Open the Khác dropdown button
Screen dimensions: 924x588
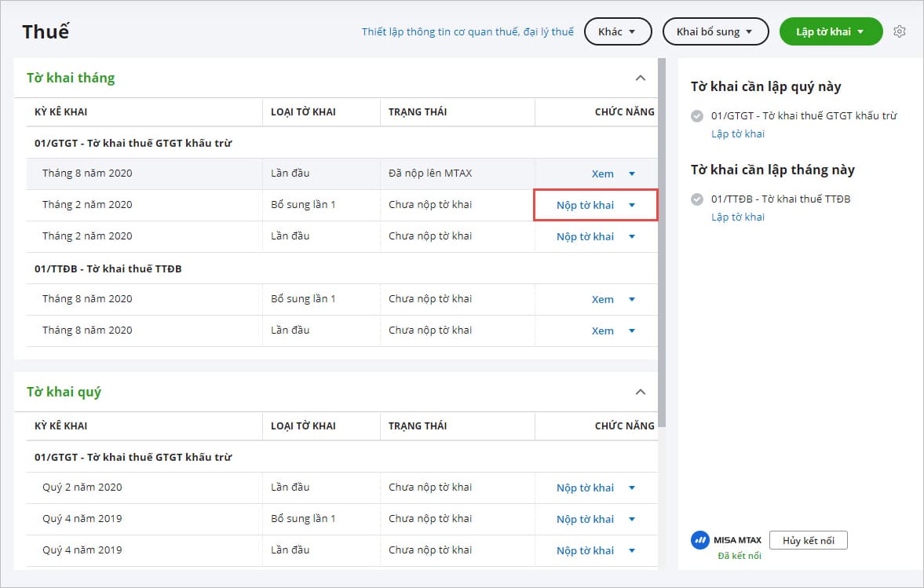pos(618,31)
